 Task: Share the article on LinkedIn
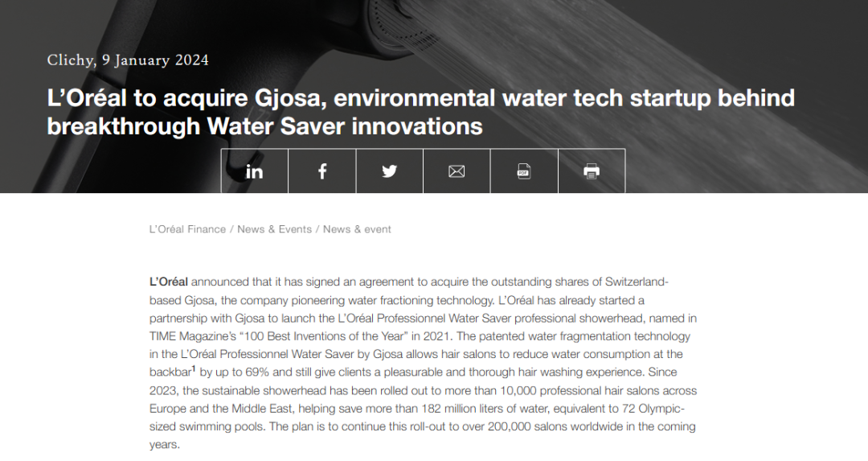click(x=255, y=171)
